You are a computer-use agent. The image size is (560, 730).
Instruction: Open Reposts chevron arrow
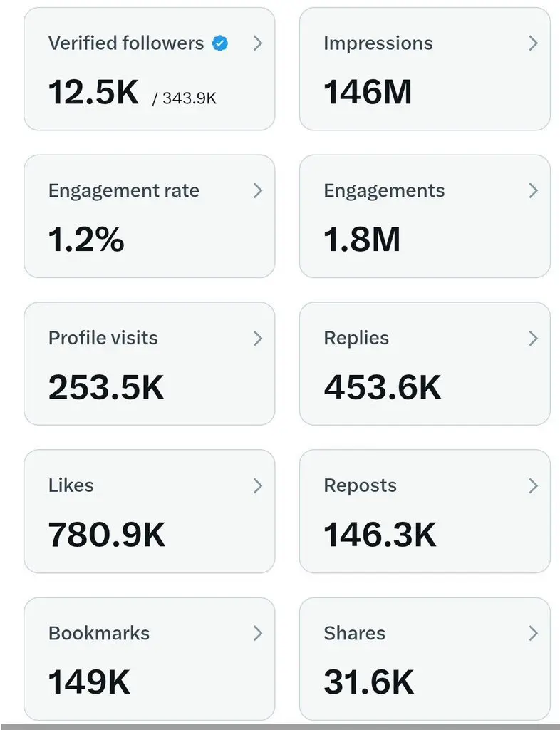[534, 485]
